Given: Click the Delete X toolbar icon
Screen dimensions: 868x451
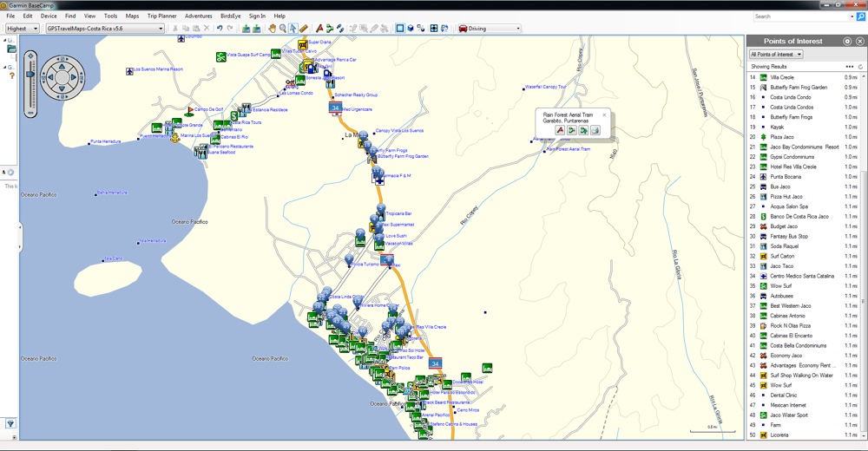Looking at the screenshot, I should [x=207, y=29].
